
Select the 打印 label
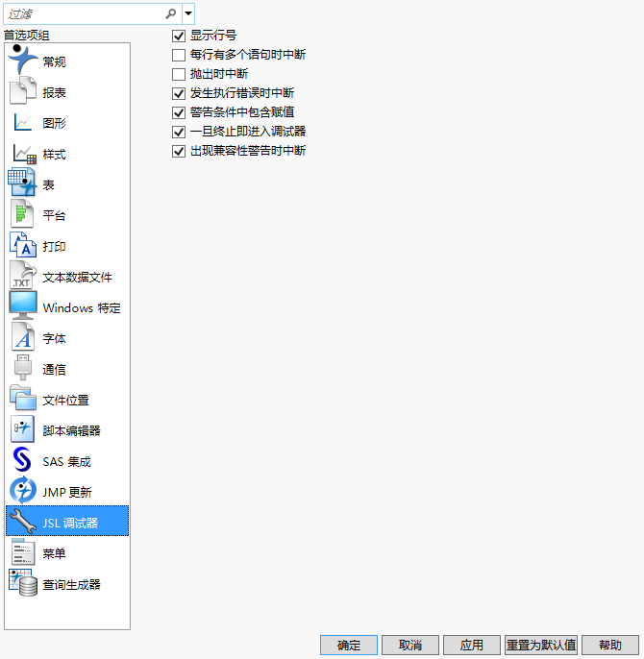54,246
